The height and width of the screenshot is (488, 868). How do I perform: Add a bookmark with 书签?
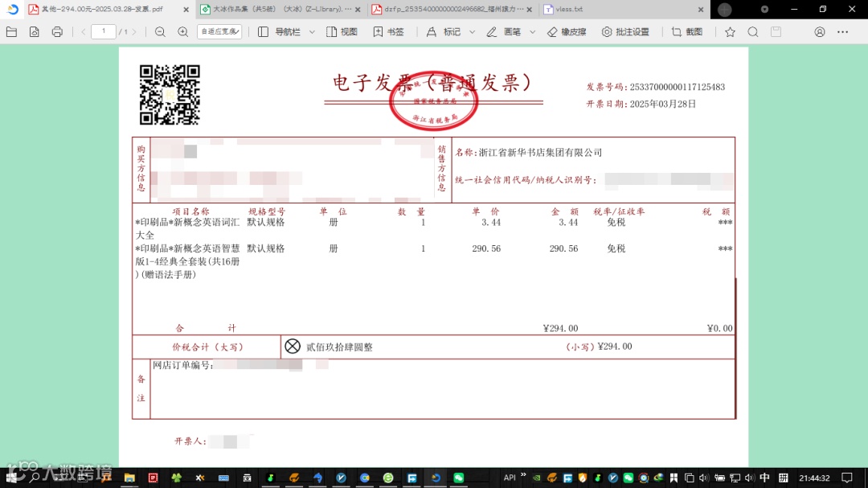[x=389, y=32]
